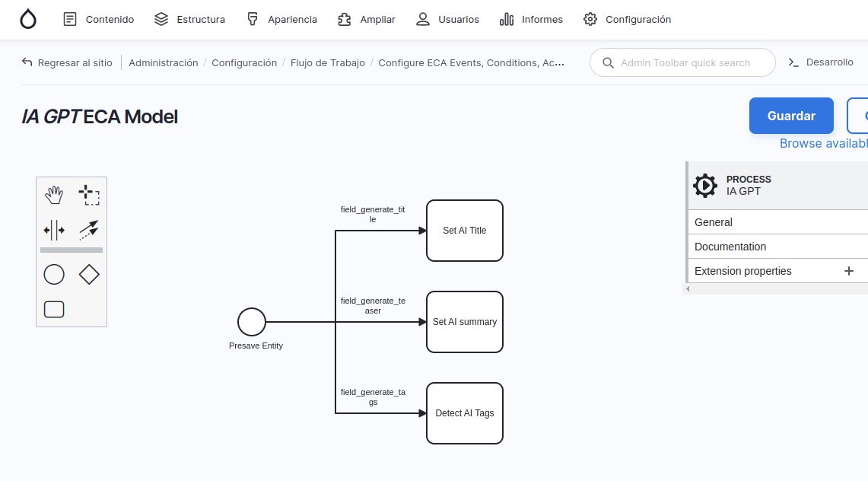Open the Apariencia menu
Viewport: 868px width, 481px height.
(282, 19)
